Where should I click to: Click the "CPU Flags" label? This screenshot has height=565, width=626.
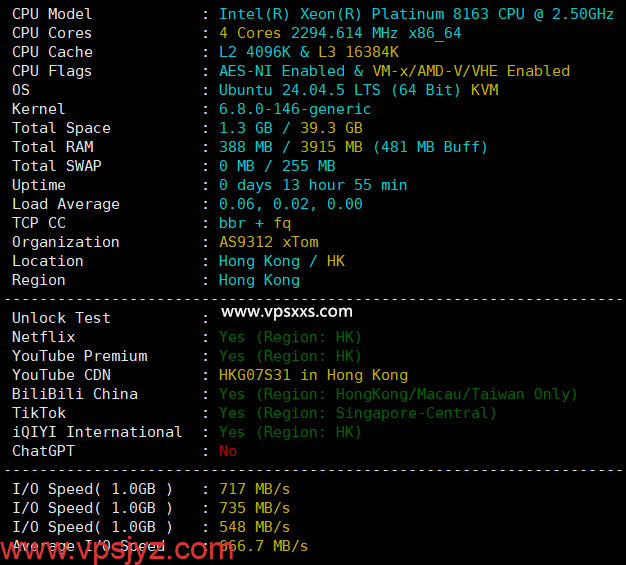52,71
